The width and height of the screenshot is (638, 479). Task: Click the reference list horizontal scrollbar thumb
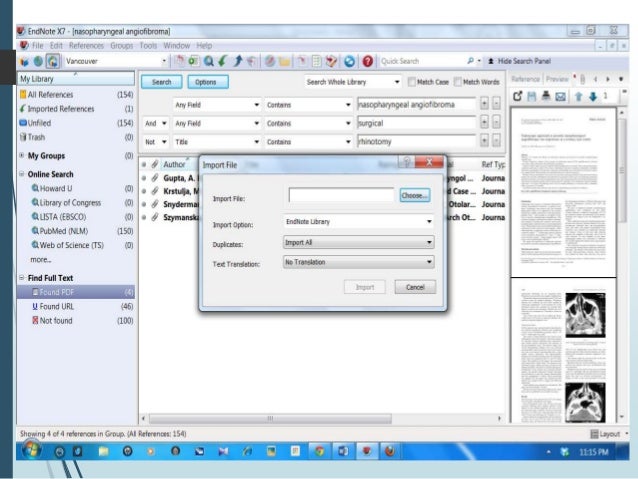point(270,418)
